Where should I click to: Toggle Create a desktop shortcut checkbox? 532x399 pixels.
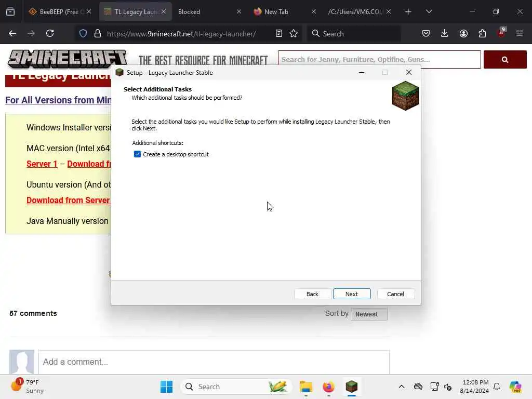[x=137, y=154]
